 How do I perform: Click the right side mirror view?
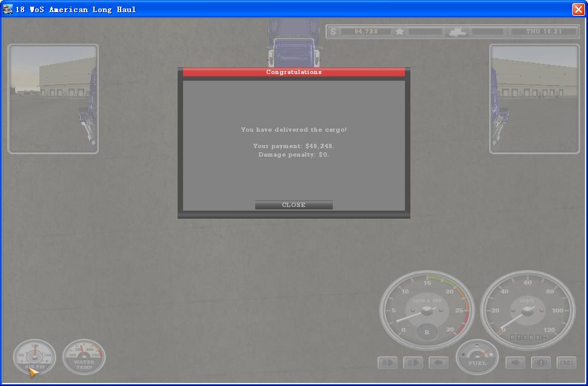[x=535, y=99]
